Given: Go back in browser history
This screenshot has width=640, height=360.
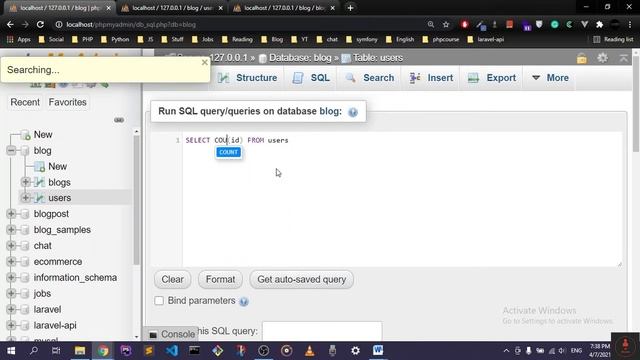Looking at the screenshot, I should (10, 24).
